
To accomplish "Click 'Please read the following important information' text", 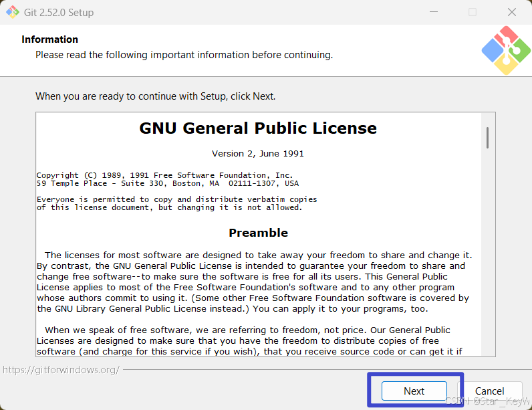I will click(184, 55).
